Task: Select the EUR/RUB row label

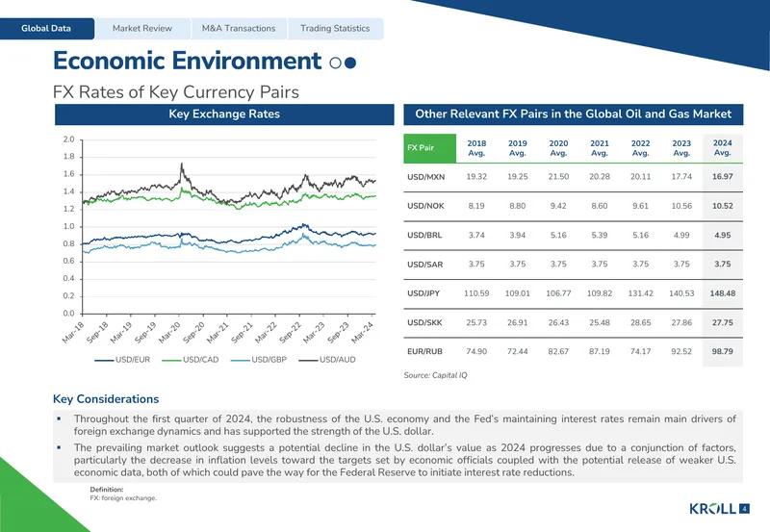Action: tap(424, 352)
